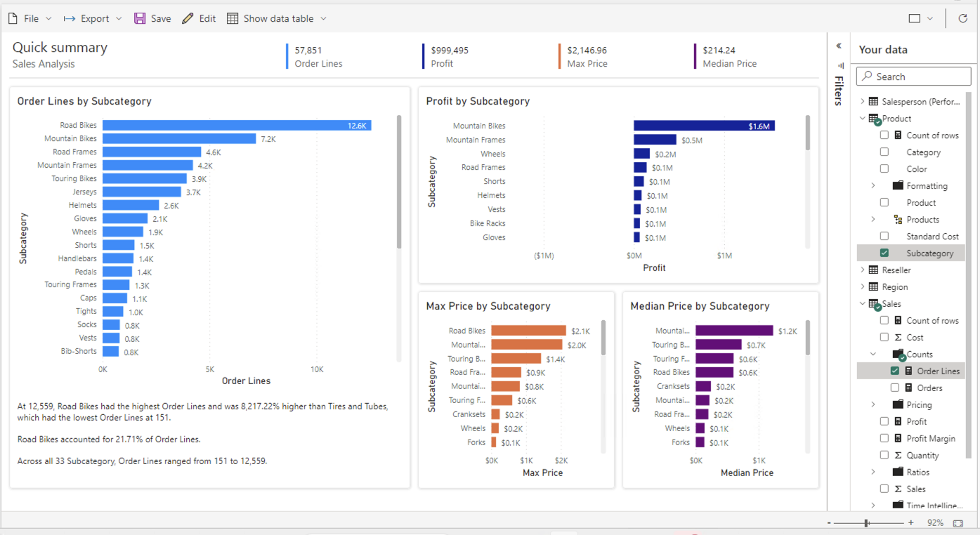
Task: Click the Product table icon
Action: coord(874,119)
